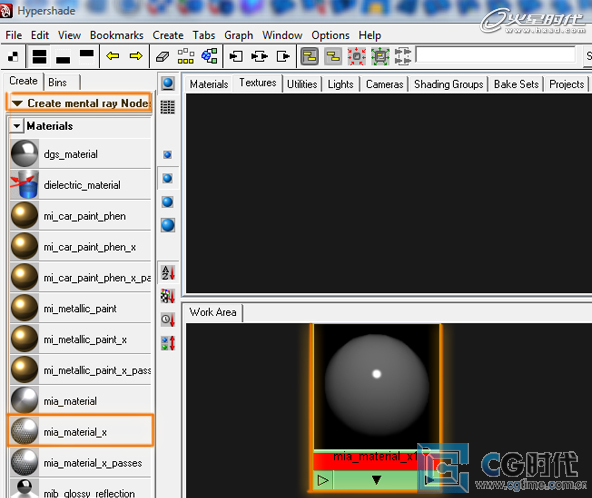The image size is (592, 498).
Task: Sort by name A-Z icon
Action: tap(168, 273)
